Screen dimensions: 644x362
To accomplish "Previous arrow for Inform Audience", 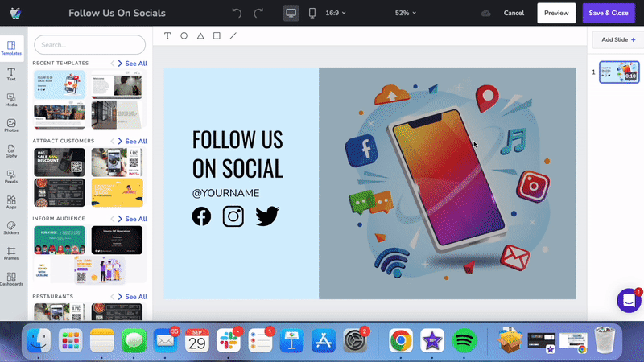I will pos(113,219).
